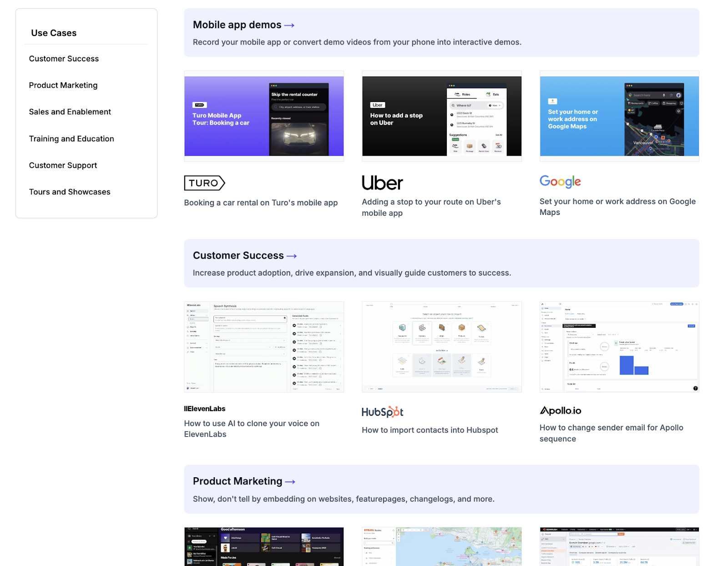Open Uber 'How to add a stop' thumbnail
The height and width of the screenshot is (566, 728).
442,116
